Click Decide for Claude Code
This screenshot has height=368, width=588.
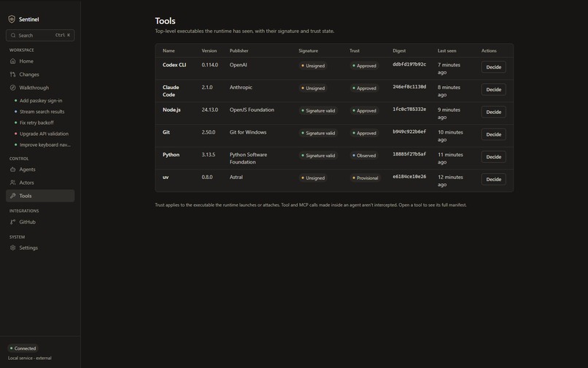click(x=493, y=89)
